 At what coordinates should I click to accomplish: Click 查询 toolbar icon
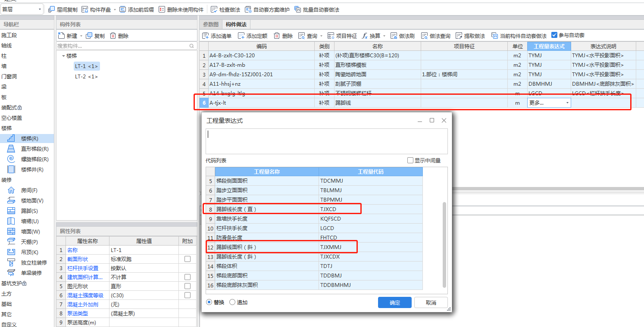pos(302,36)
